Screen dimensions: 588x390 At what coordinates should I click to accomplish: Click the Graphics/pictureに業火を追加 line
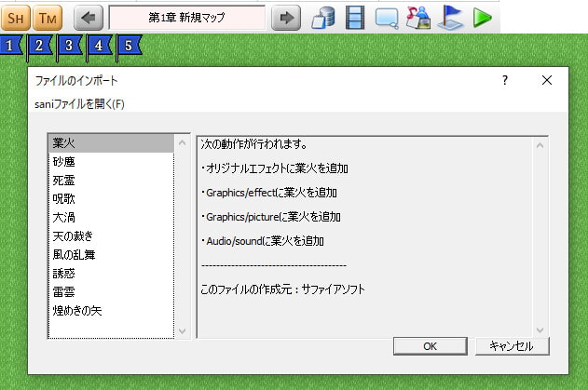[x=271, y=217]
